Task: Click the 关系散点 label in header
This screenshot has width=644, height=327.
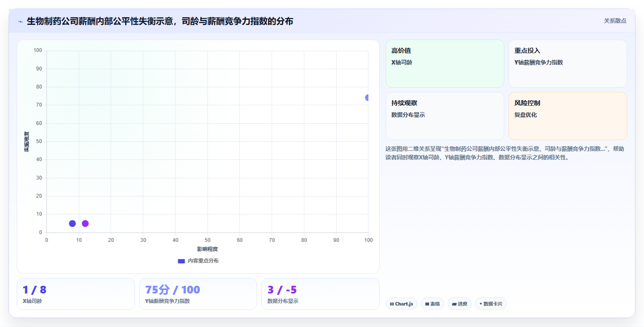Action: (615, 21)
